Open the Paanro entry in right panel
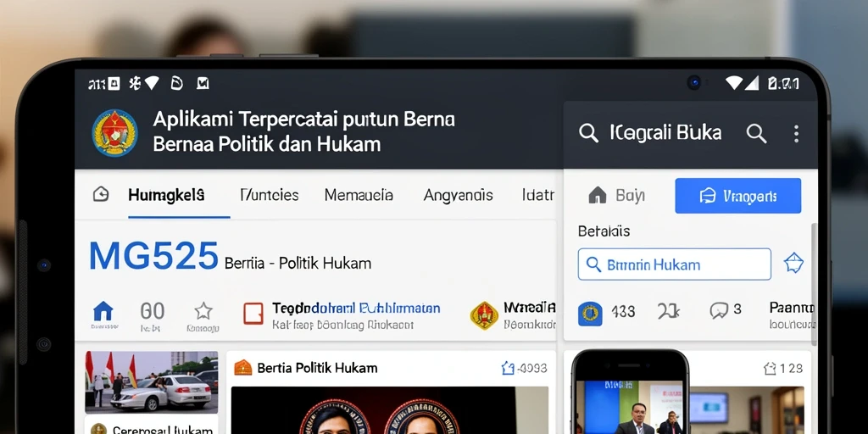Screen dimensions: 868x434 (x=791, y=314)
